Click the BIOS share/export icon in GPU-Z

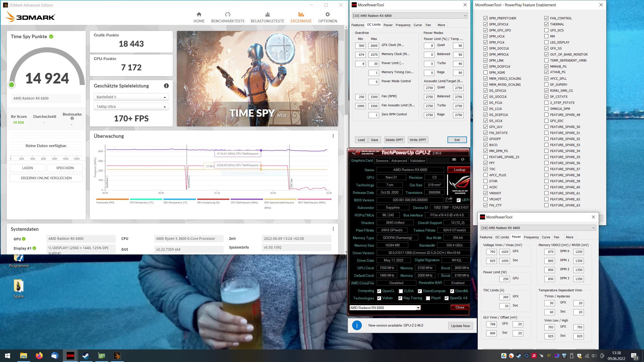tap(449, 200)
